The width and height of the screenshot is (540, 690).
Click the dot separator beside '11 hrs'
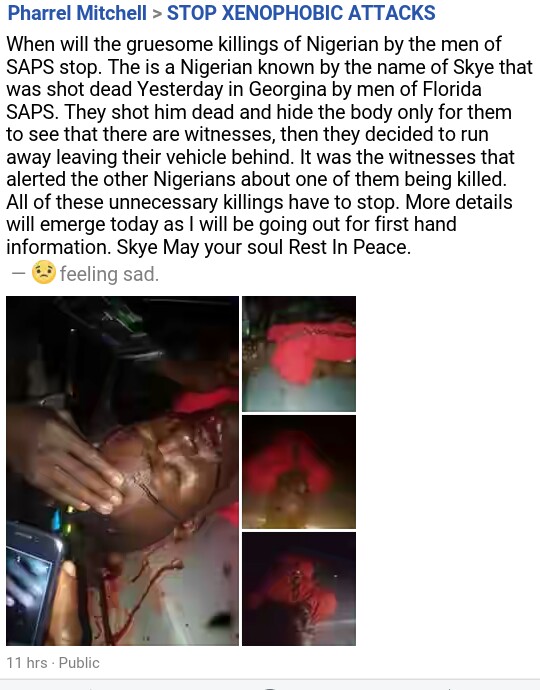coord(53,663)
